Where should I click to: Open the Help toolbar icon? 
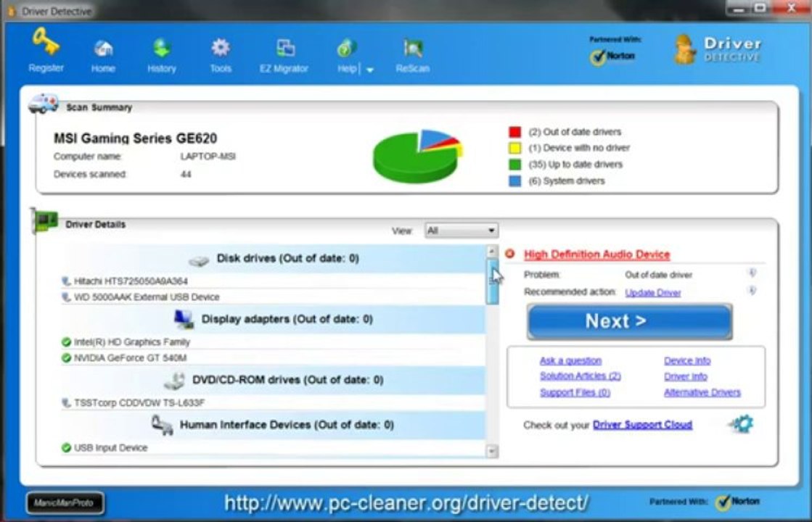pyautogui.click(x=346, y=49)
